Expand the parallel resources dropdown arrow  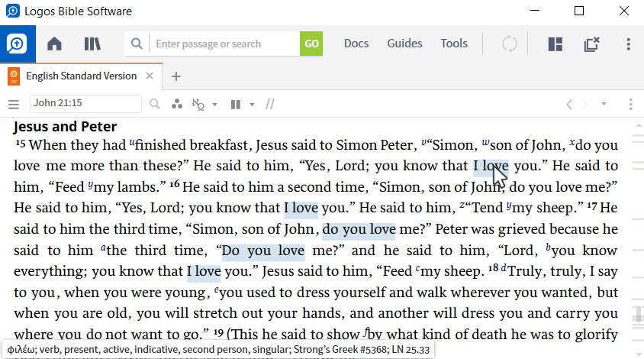[252, 105]
